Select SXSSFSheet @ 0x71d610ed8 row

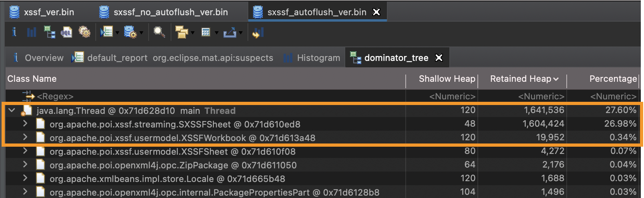[322, 124]
